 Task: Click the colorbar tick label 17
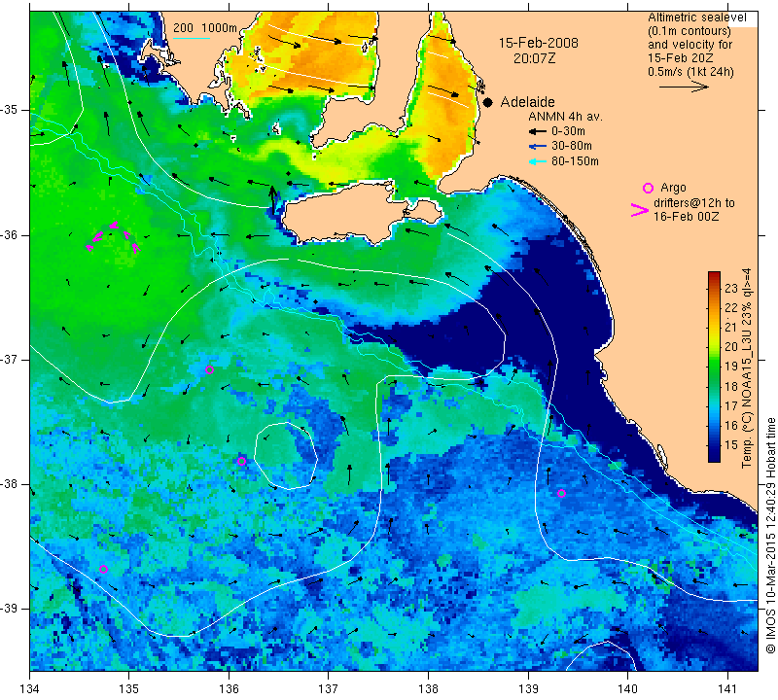(x=731, y=405)
